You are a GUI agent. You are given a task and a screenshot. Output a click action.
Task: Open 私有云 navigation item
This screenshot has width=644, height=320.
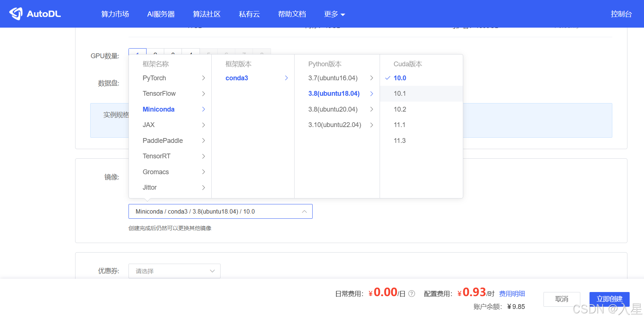coord(249,14)
